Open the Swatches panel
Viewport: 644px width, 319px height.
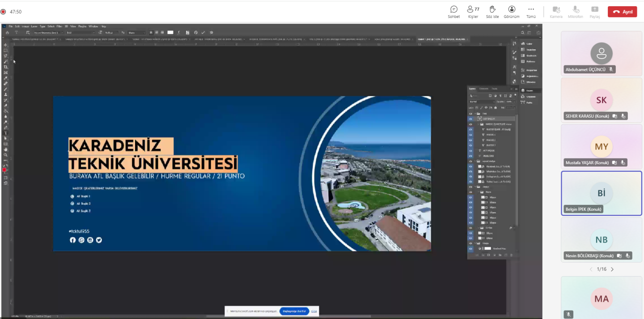pos(530,50)
